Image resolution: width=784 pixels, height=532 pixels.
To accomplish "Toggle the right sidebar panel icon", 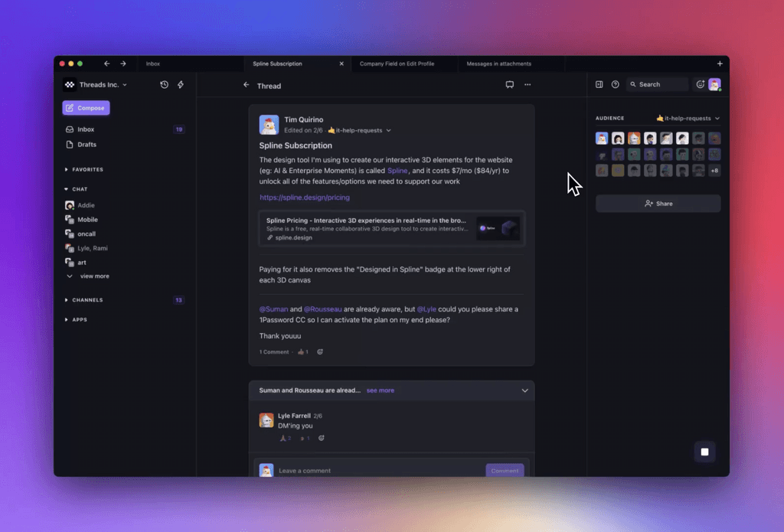I will click(x=599, y=84).
